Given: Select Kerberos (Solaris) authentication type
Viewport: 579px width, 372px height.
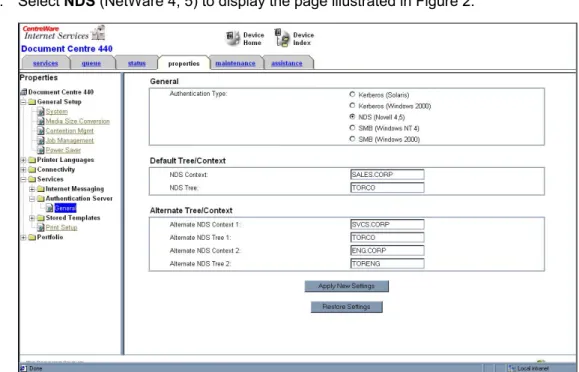Looking at the screenshot, I should pyautogui.click(x=352, y=95).
